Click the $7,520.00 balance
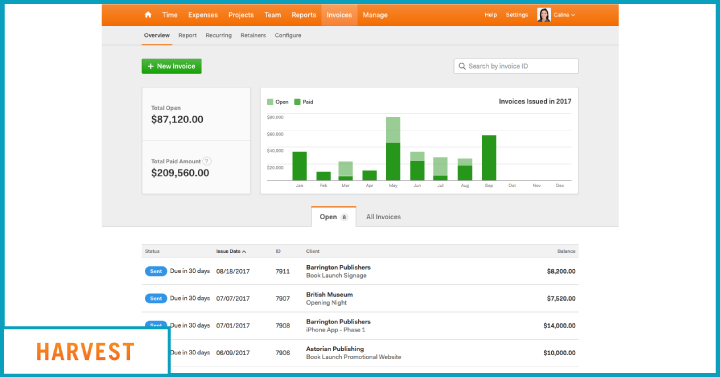 (561, 298)
